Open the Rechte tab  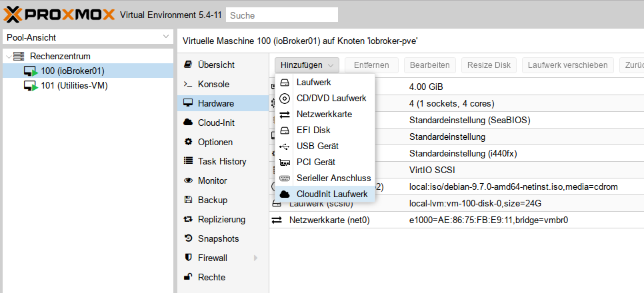click(223, 277)
